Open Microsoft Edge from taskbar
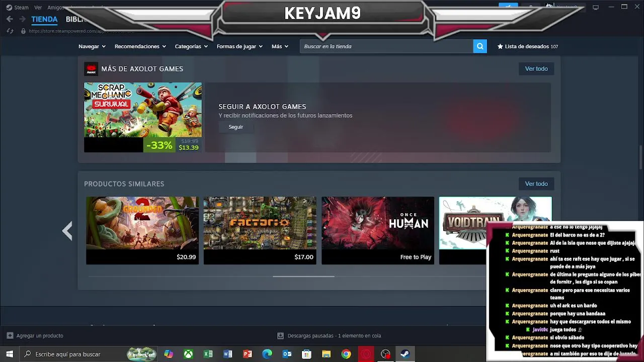The height and width of the screenshot is (362, 644). (x=267, y=354)
